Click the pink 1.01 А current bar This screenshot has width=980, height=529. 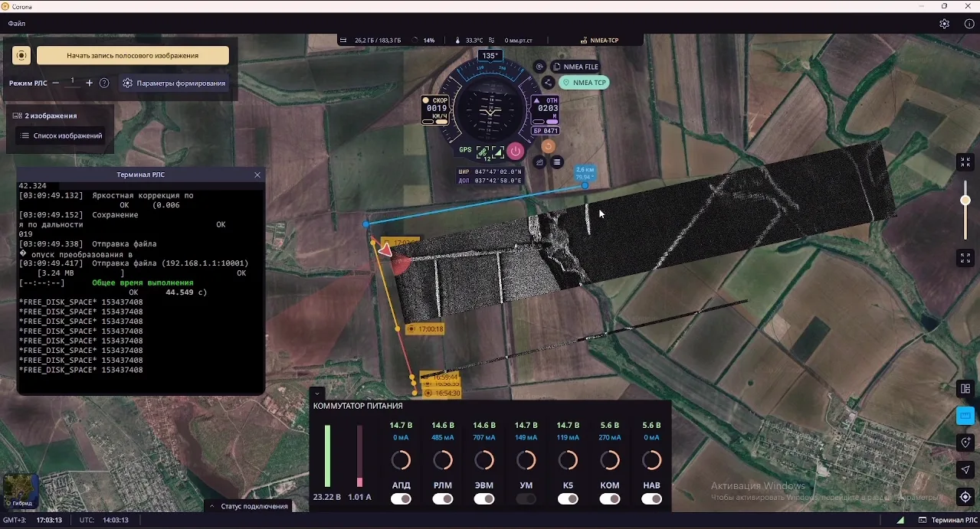point(359,456)
